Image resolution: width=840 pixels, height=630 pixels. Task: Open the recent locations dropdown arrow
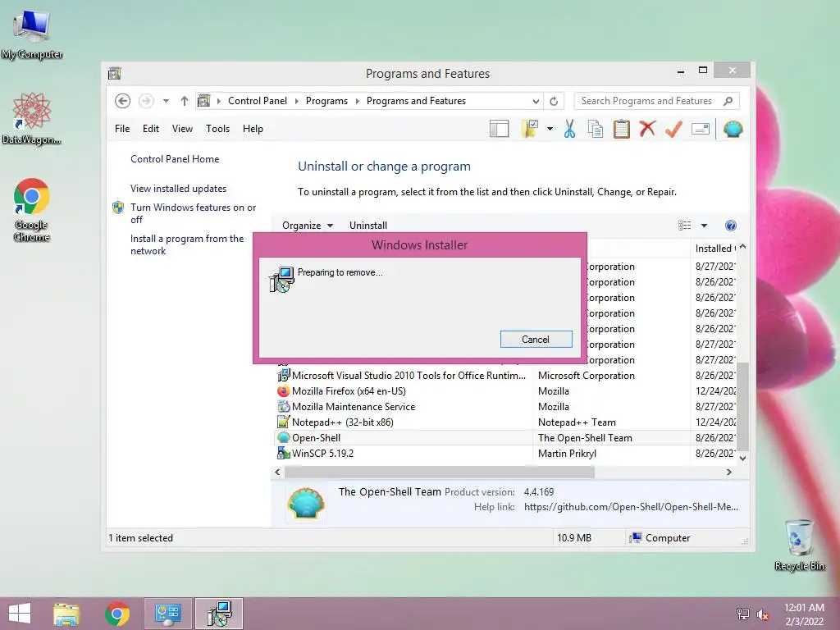(166, 101)
